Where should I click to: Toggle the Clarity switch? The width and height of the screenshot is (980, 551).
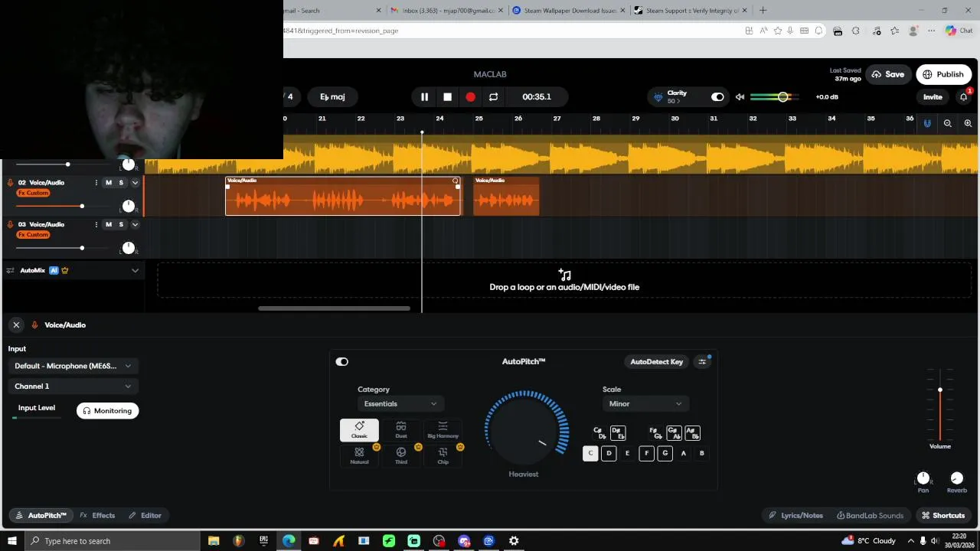tap(717, 97)
